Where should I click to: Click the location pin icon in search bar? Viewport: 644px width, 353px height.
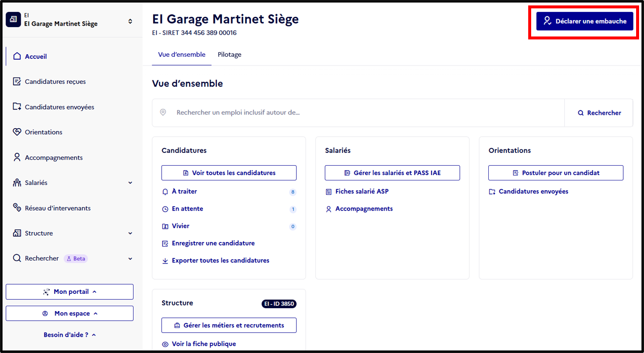163,112
